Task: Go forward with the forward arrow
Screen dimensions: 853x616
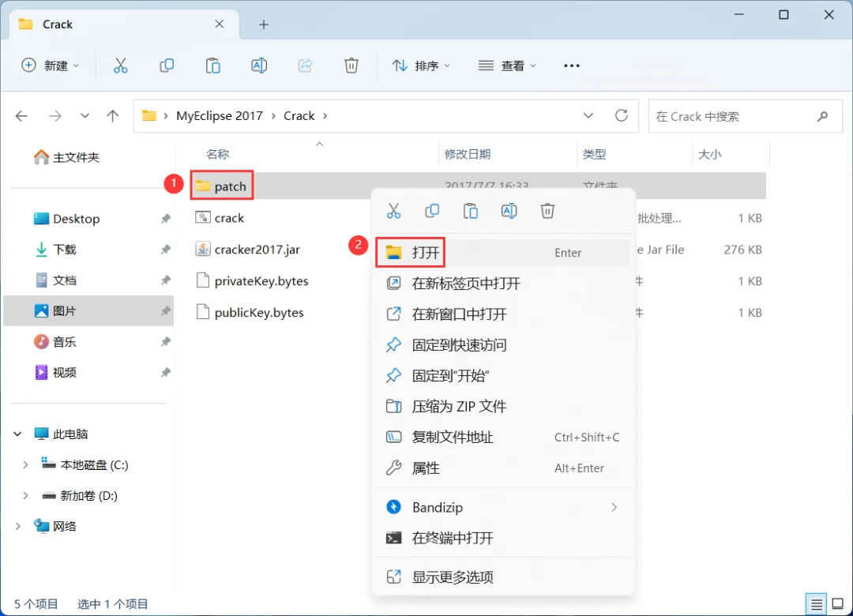Action: click(x=55, y=116)
